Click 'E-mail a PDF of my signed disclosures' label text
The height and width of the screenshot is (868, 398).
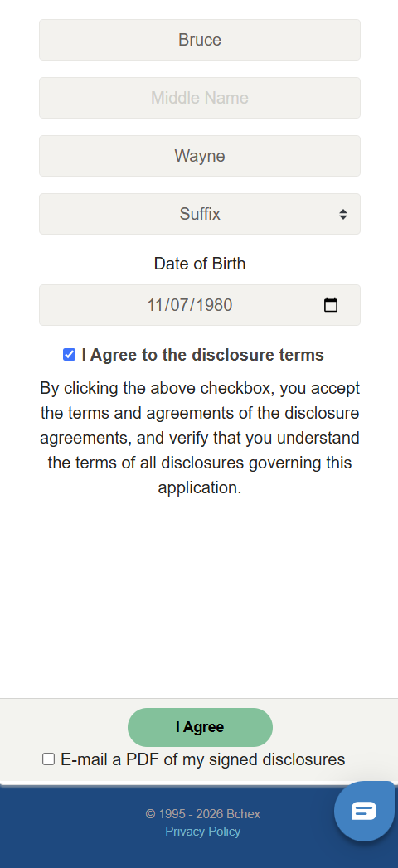pyautogui.click(x=202, y=759)
